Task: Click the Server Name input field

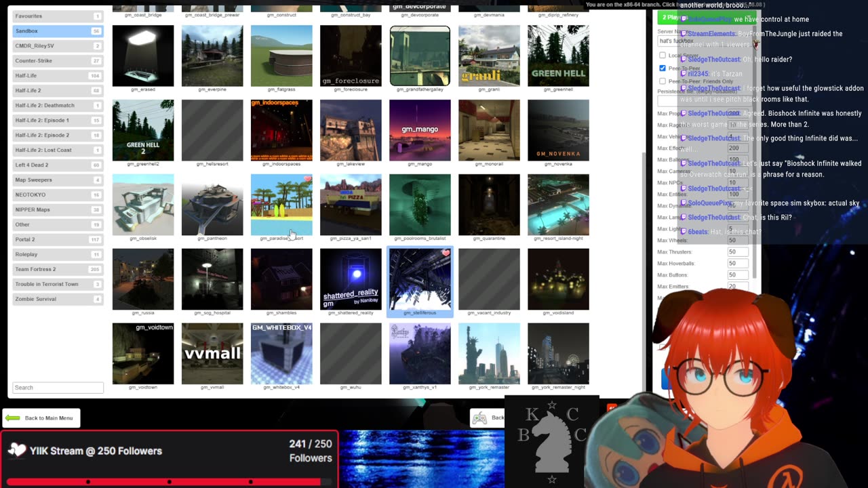Action: (x=703, y=41)
